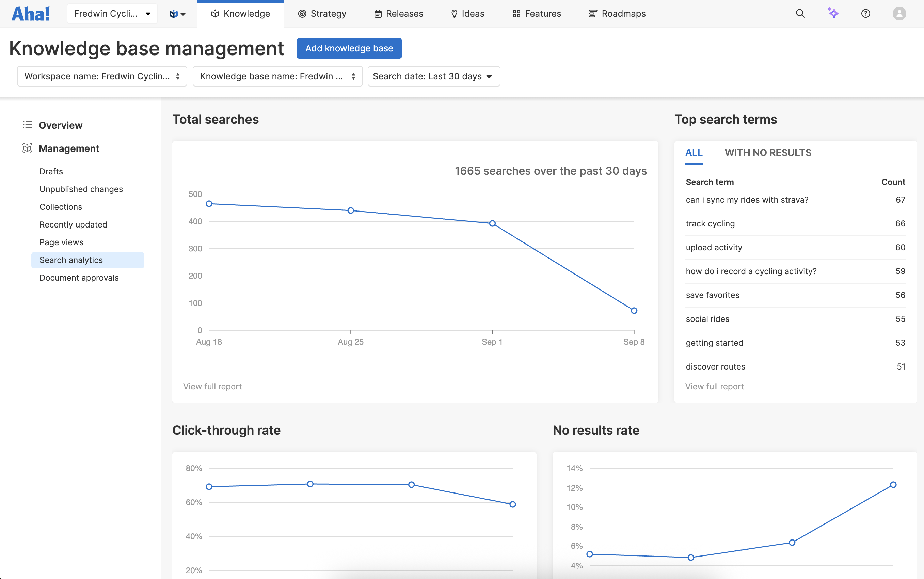Open the Knowledge base name filter
This screenshot has height=579, width=924.
pos(277,76)
